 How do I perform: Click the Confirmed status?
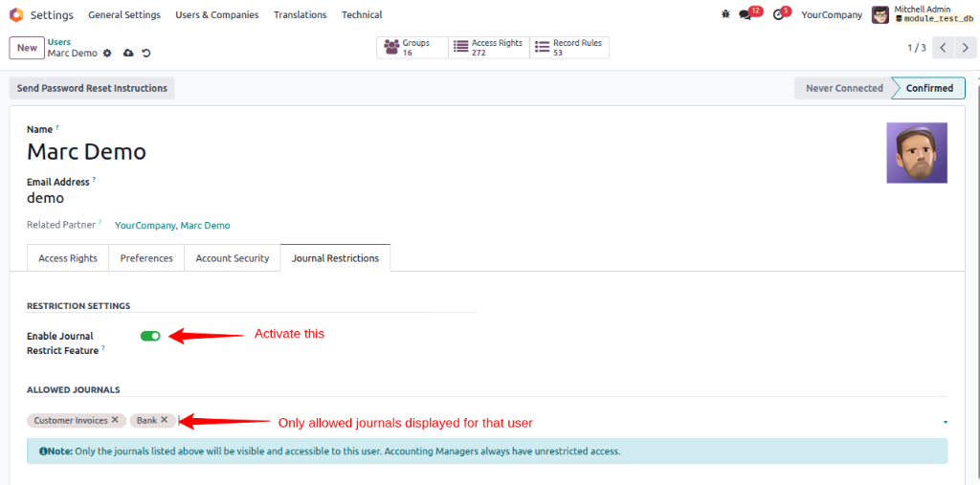point(929,88)
